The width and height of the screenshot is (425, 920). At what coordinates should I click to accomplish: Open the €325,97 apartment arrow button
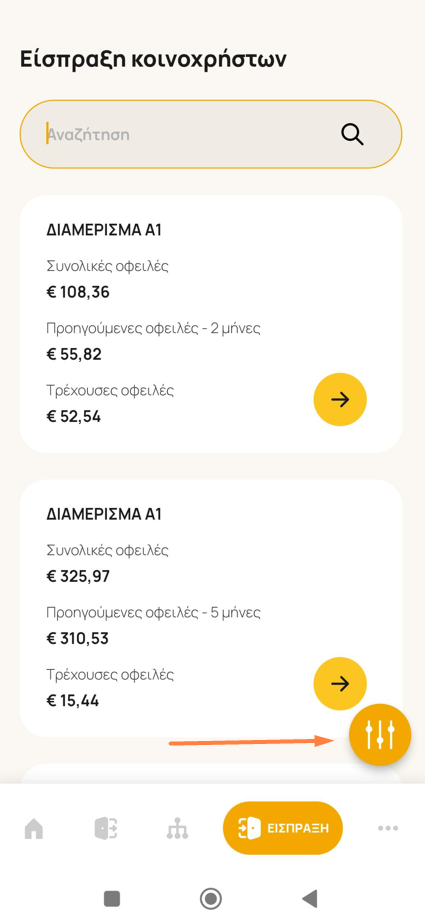tap(340, 684)
